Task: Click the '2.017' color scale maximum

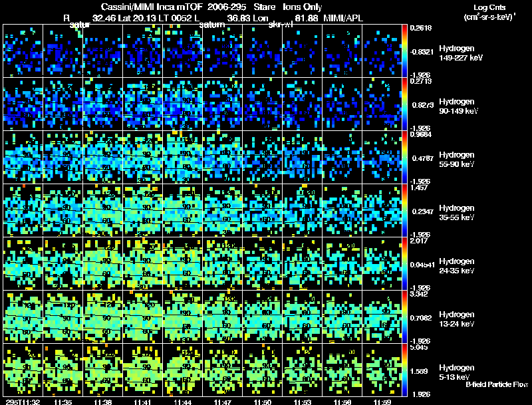Action: coord(418,241)
